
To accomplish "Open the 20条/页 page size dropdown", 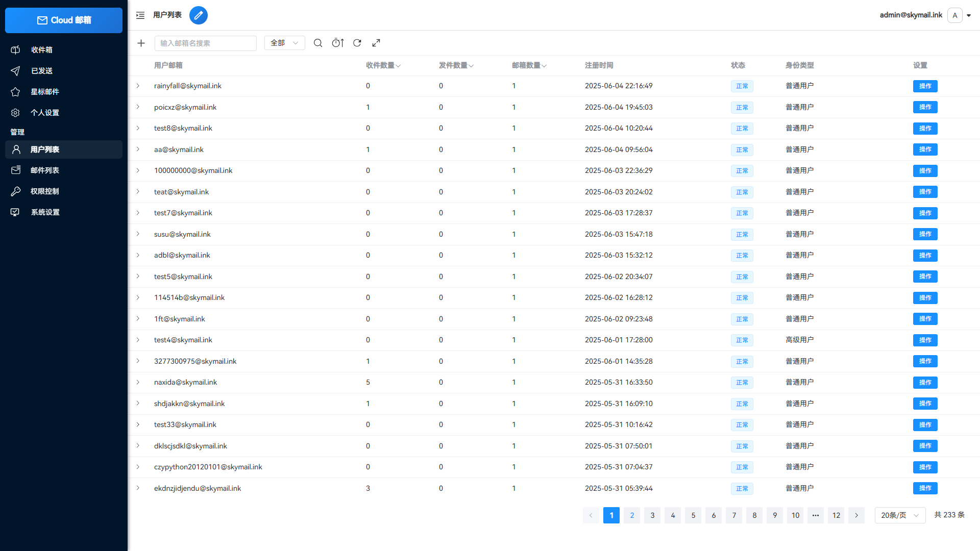I will (900, 515).
